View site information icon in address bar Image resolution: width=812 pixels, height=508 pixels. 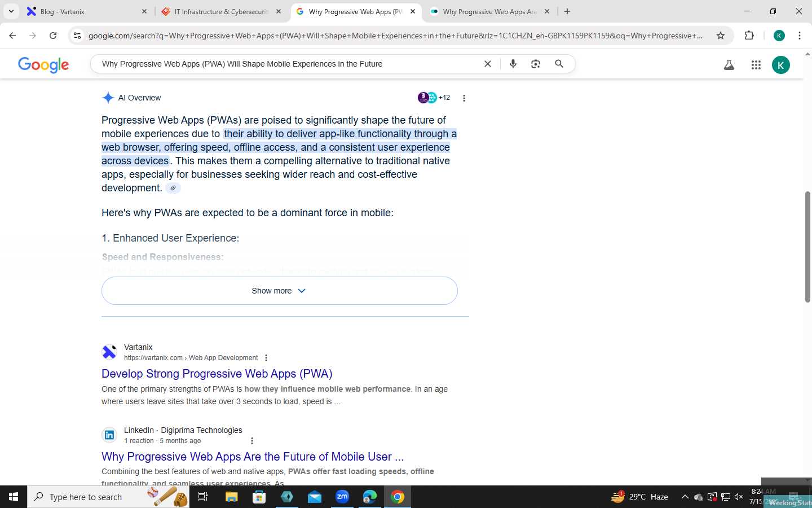pos(77,36)
